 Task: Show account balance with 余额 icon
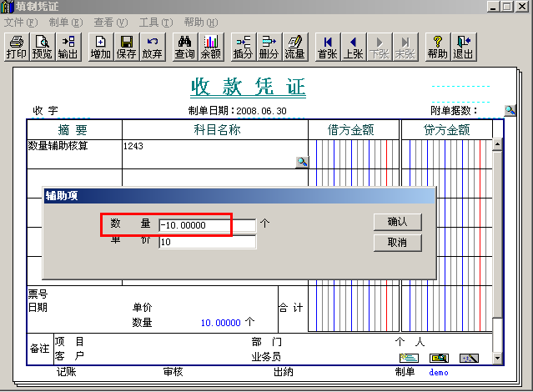211,47
